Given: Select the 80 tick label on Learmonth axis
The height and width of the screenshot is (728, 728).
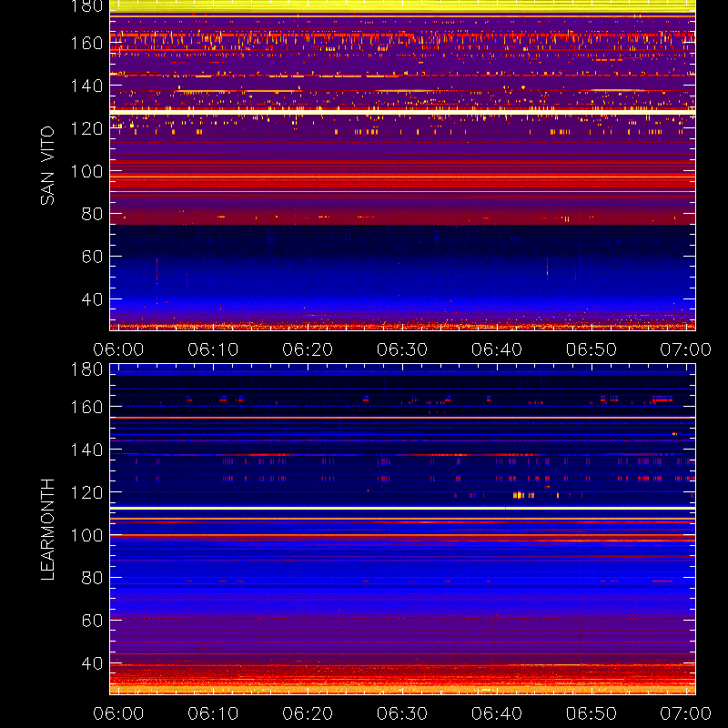Looking at the screenshot, I should pyautogui.click(x=93, y=578).
